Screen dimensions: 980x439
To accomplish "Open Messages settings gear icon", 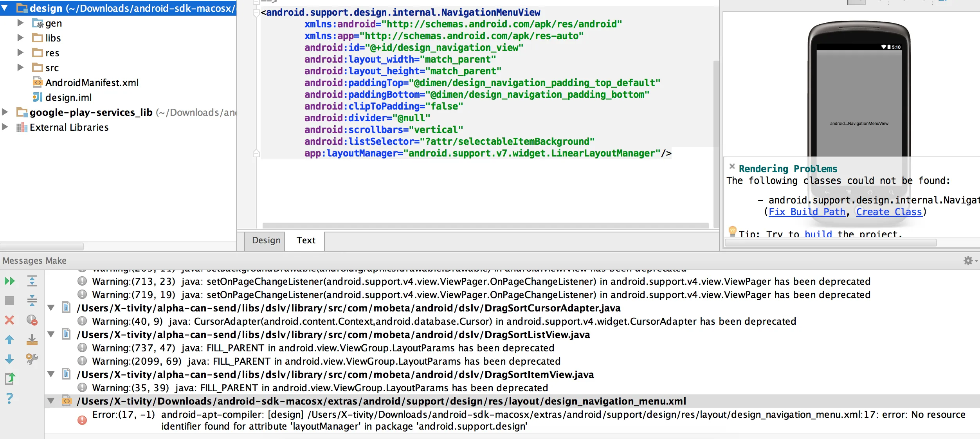I will [x=968, y=261].
